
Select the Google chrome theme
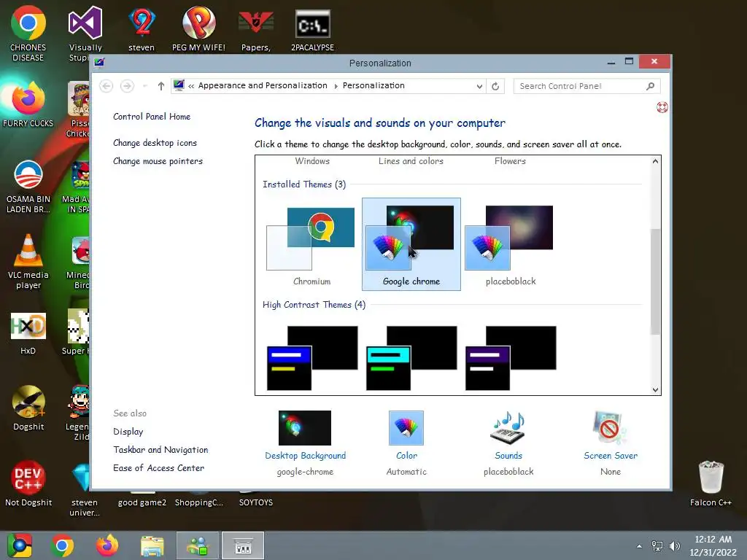(411, 244)
